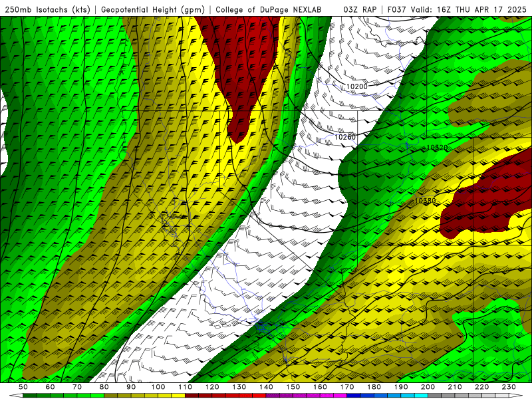Select the "College of DuPage NEXLAB" credit text
Viewport: 532px width, 399px height.
[269, 9]
